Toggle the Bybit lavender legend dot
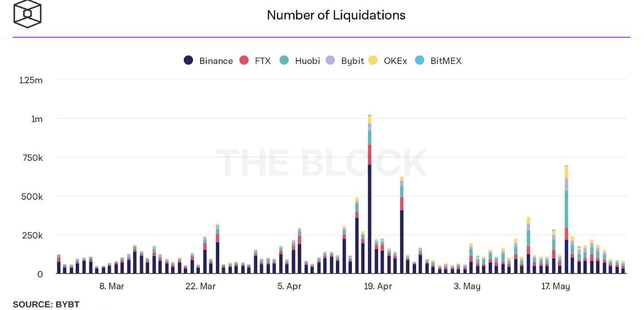644x310 pixels. pos(330,60)
